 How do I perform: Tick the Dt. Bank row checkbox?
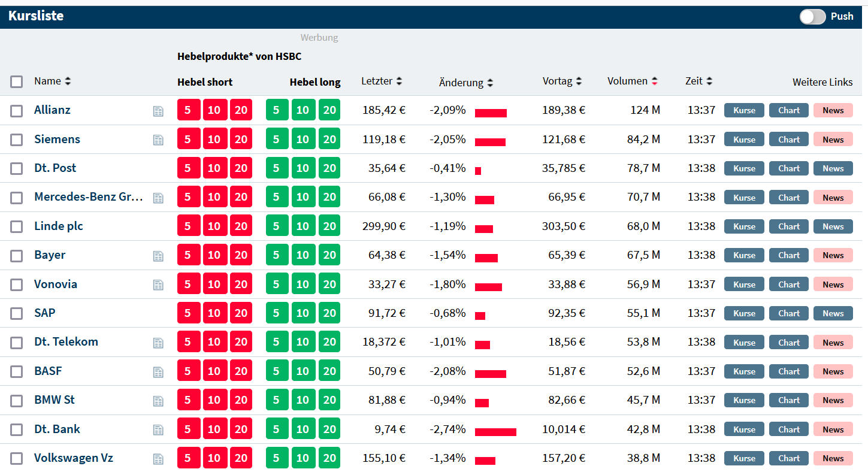click(17, 429)
